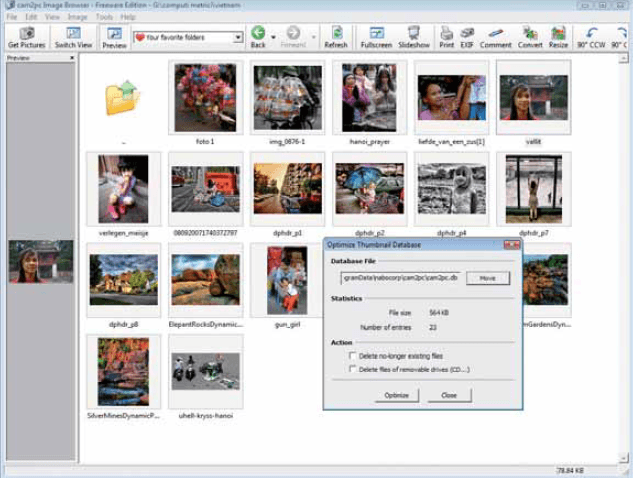Screen dimensions: 633x478
Task: Click the 78.84 KB status bar text
Action: pos(570,470)
